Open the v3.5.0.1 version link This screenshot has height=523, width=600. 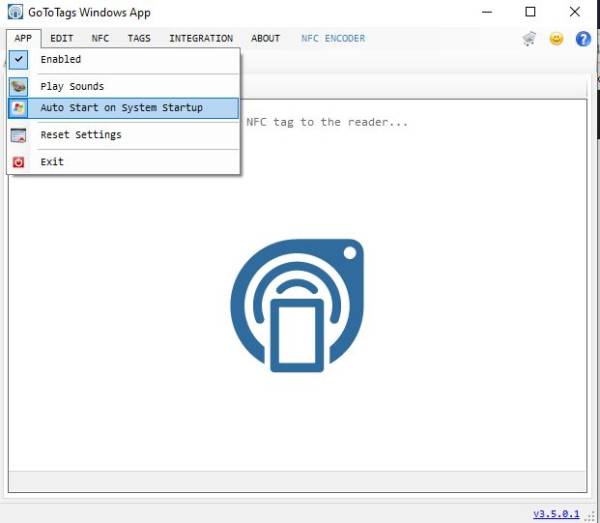[556, 513]
